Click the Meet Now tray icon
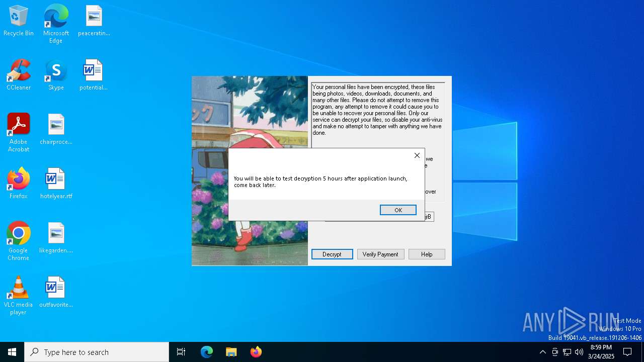This screenshot has height=362, width=644. (x=554, y=352)
